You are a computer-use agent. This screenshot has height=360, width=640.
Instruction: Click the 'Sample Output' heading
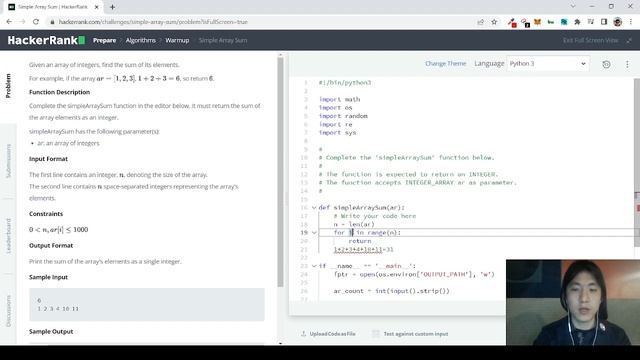coord(51,332)
